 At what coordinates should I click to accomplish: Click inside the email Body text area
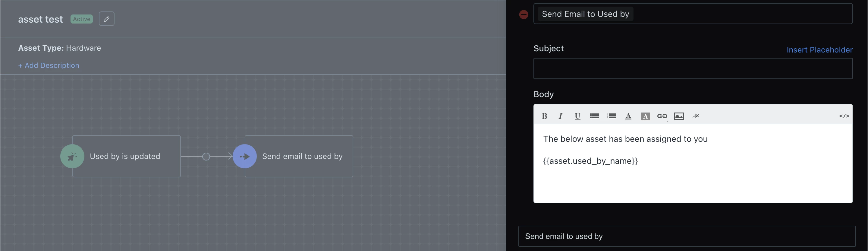point(693,164)
